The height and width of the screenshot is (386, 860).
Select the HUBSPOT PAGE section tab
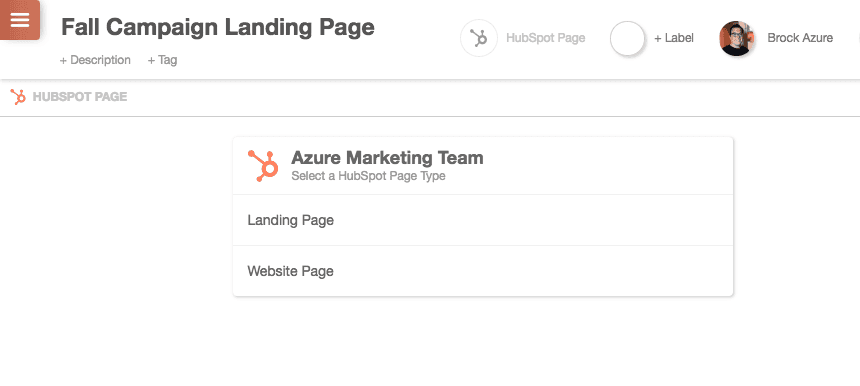tap(80, 97)
